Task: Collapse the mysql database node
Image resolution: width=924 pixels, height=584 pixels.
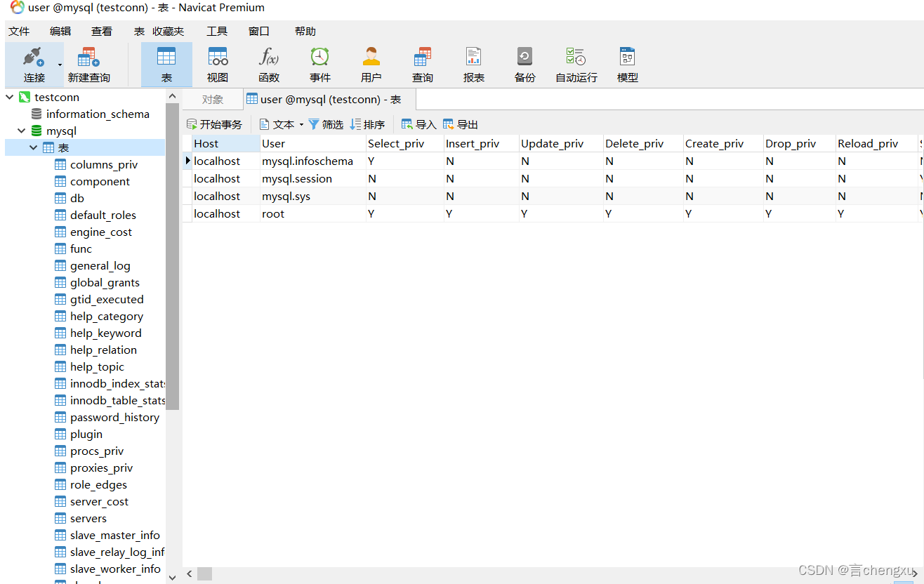Action: 22,131
